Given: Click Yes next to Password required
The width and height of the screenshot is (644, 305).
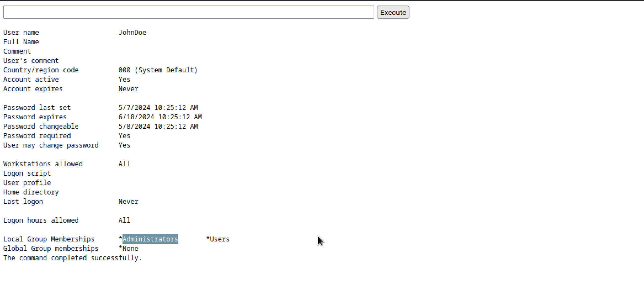Looking at the screenshot, I should pos(124,136).
